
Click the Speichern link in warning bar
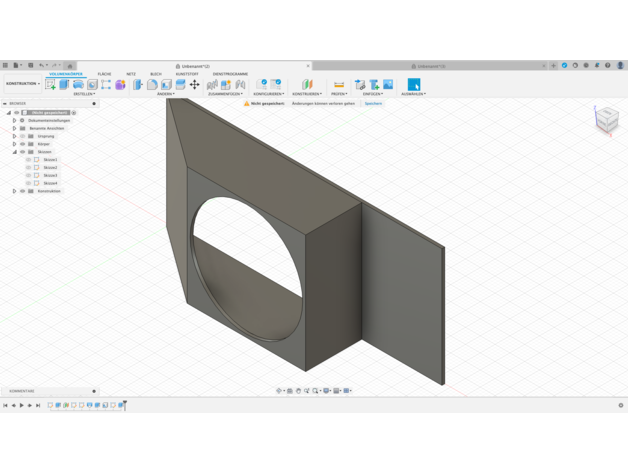click(373, 103)
